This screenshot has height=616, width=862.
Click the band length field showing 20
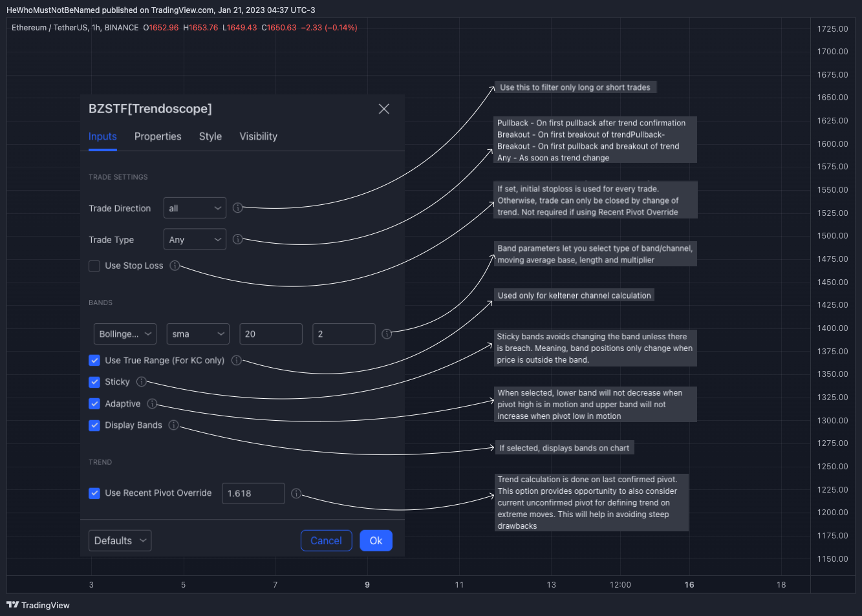coord(271,334)
